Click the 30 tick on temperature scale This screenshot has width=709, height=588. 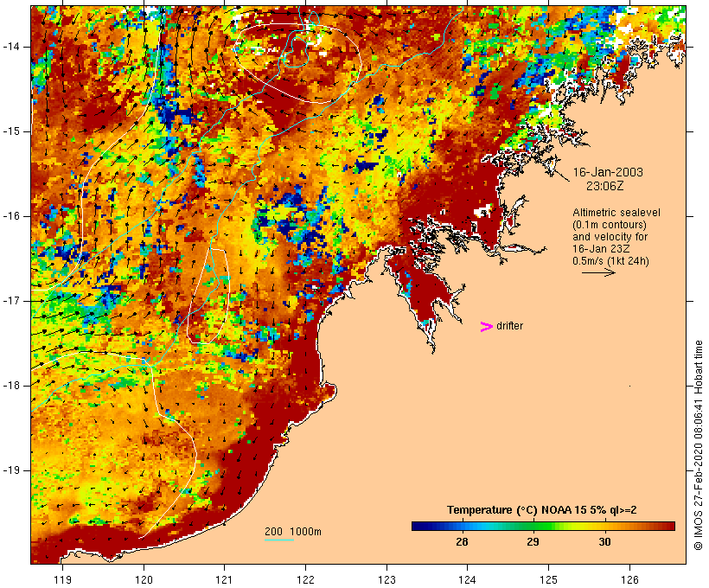(604, 541)
